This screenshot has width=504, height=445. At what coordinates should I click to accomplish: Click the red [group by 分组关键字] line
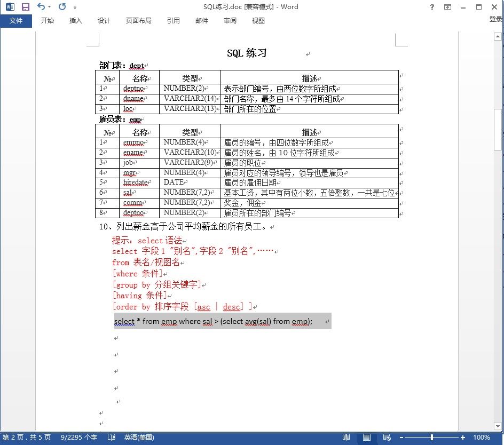(x=156, y=285)
